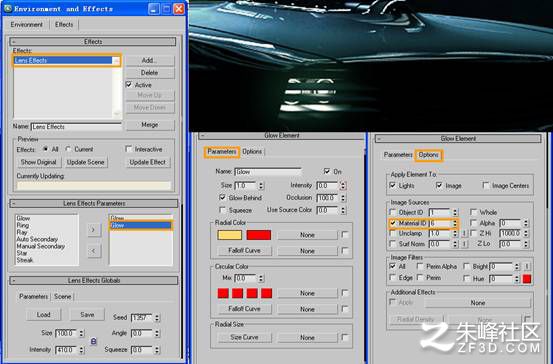Collapse the right Glow Element rollout
This screenshot has height=364, width=553.
pyautogui.click(x=458, y=139)
